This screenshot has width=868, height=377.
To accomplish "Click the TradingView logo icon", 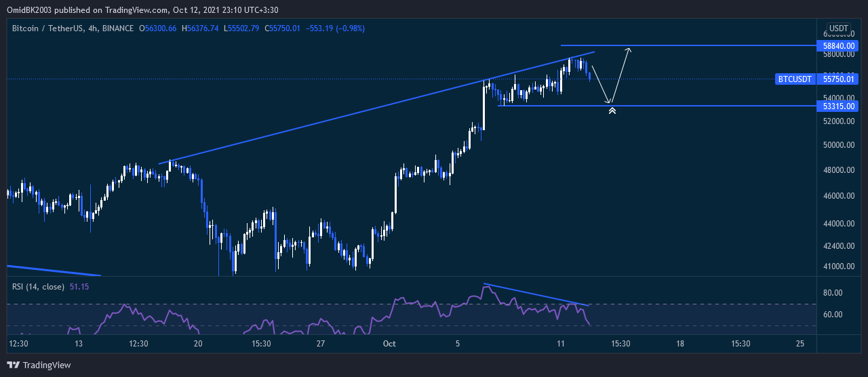I will pyautogui.click(x=14, y=365).
